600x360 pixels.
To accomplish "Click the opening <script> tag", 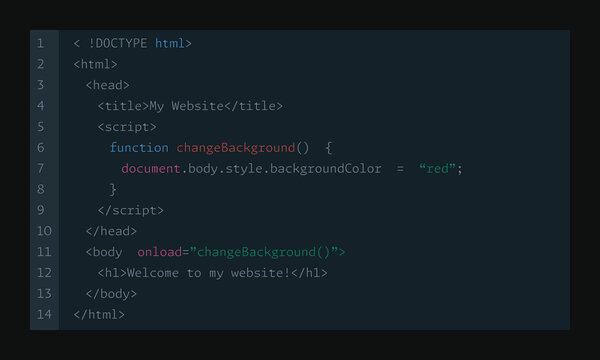I will click(x=127, y=127).
